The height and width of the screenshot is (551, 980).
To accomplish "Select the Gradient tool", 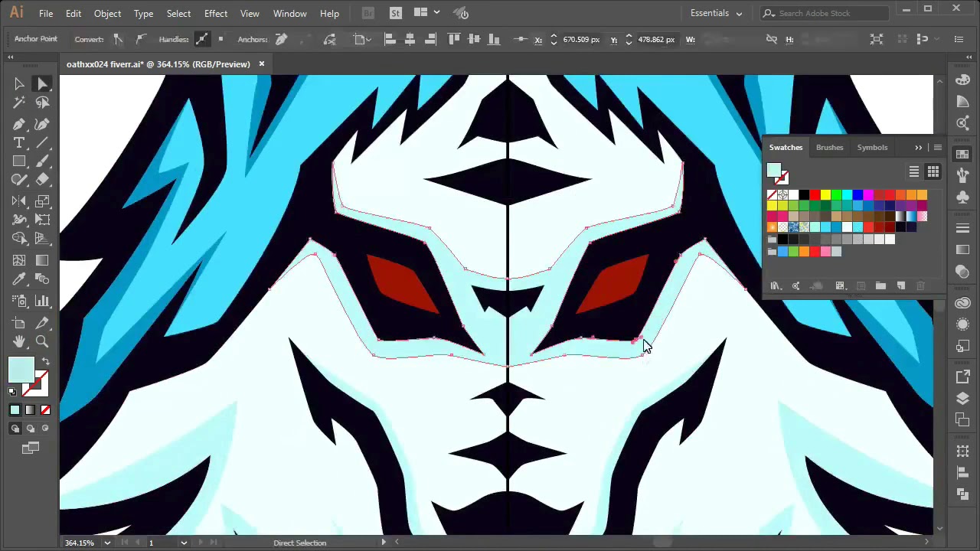I will (x=42, y=261).
